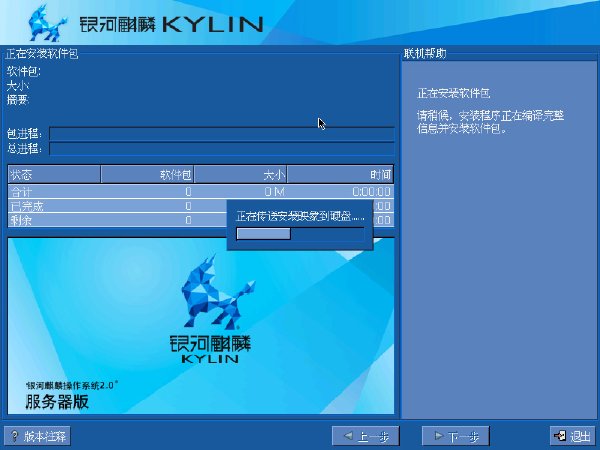Image resolution: width=600 pixels, height=450 pixels.
Task: Select the 剩余 row label
Action: tap(21, 220)
